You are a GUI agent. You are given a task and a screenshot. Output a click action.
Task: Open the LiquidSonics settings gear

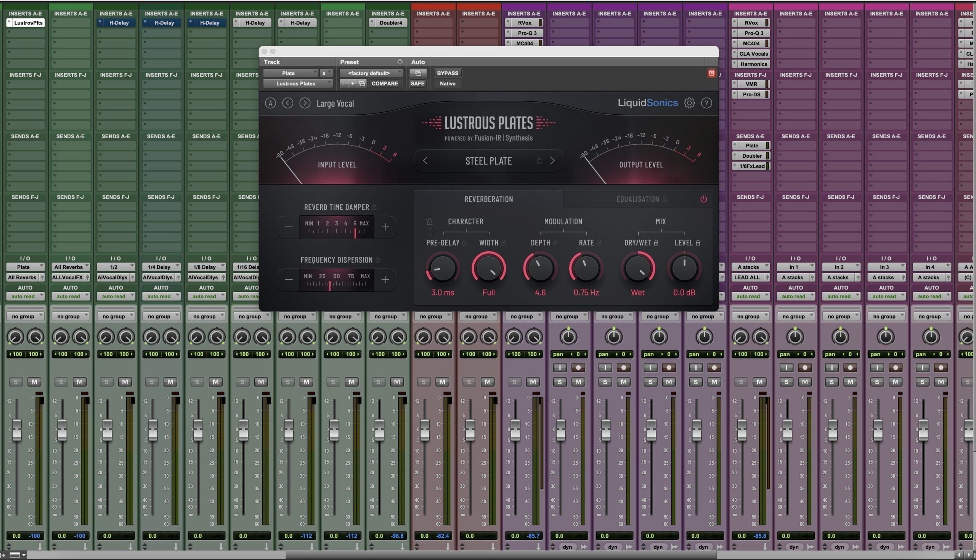pos(689,103)
